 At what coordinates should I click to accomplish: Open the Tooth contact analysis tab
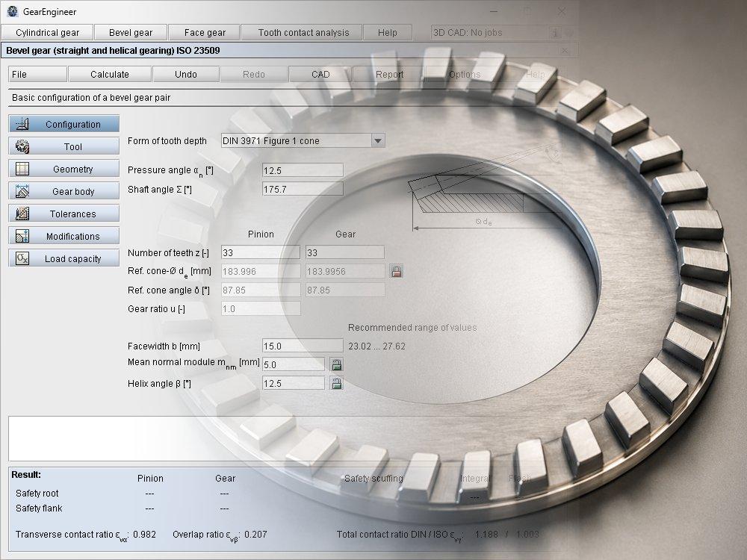[x=303, y=33]
